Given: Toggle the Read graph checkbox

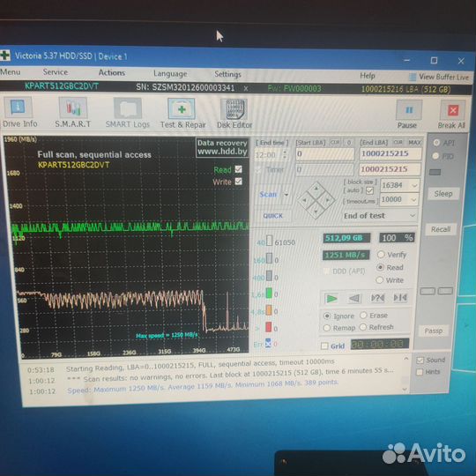Looking at the screenshot, I should (239, 169).
